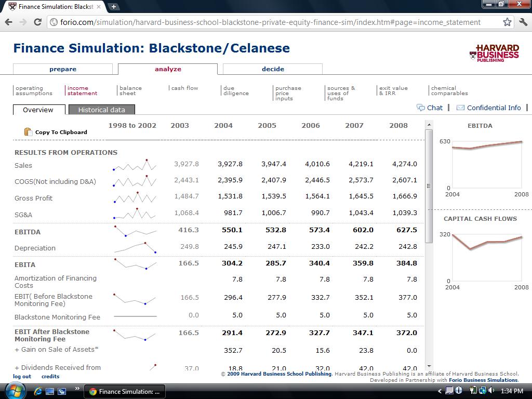Click the Sales sparkline chart
The width and height of the screenshot is (532, 399).
135,165
